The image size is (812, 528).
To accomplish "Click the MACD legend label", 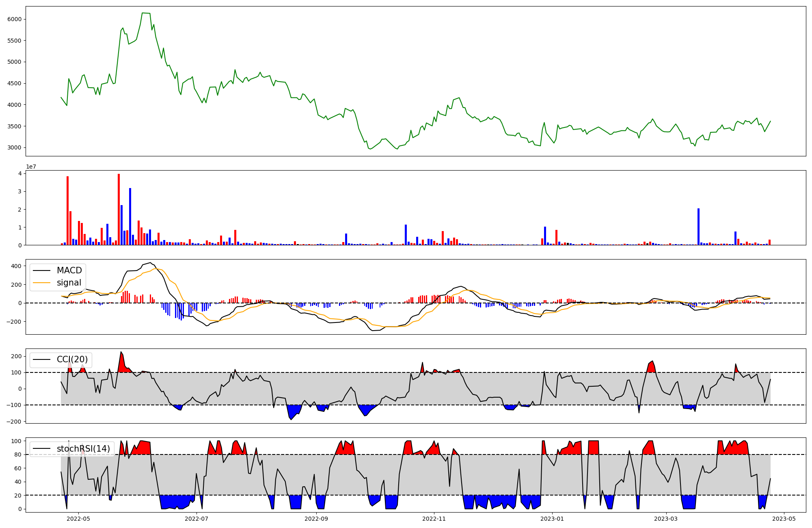I will 69,270.
